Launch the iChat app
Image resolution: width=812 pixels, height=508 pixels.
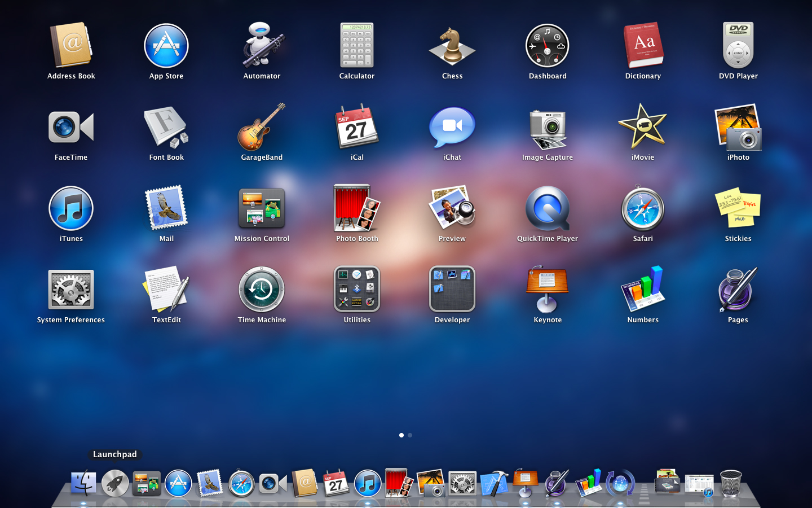click(x=452, y=127)
